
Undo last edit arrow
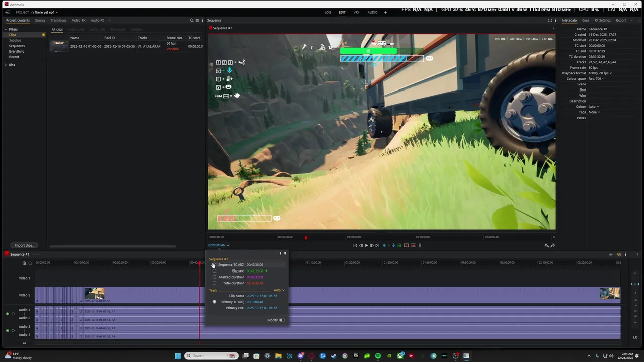(546, 245)
